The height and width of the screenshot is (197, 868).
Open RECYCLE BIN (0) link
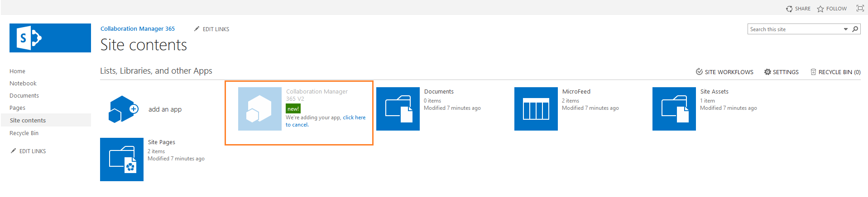(x=835, y=72)
